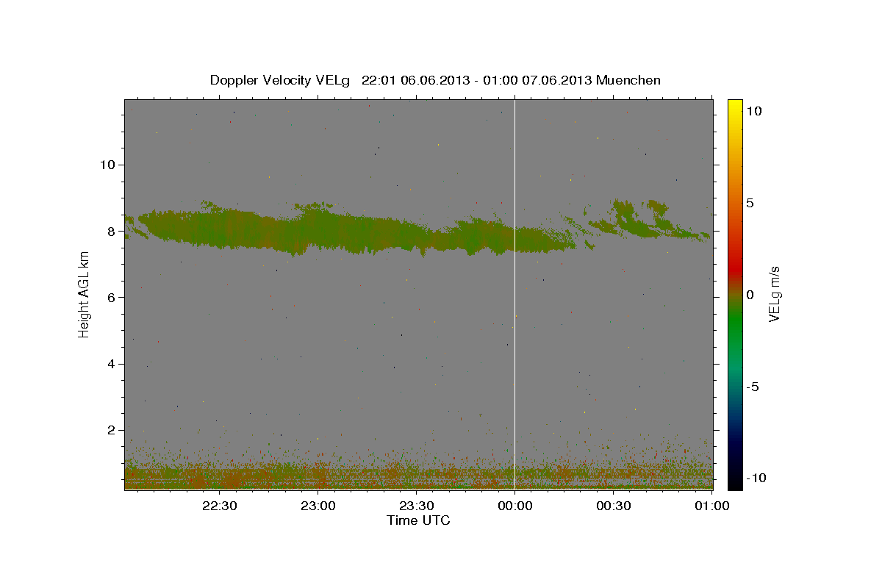Click the 'Muenchen' location in the title
The height and width of the screenshot is (588, 882).
point(628,80)
